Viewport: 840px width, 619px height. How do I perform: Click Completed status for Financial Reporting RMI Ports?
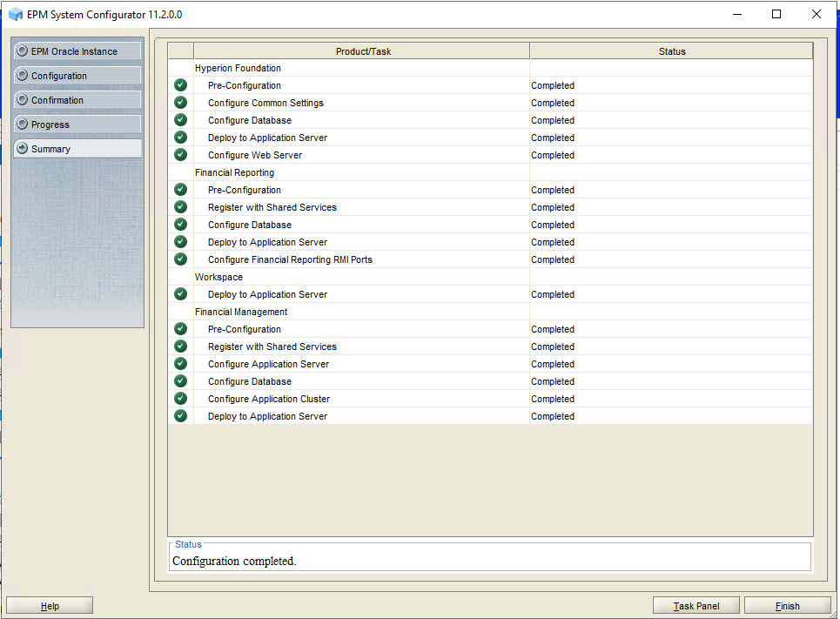(x=553, y=260)
